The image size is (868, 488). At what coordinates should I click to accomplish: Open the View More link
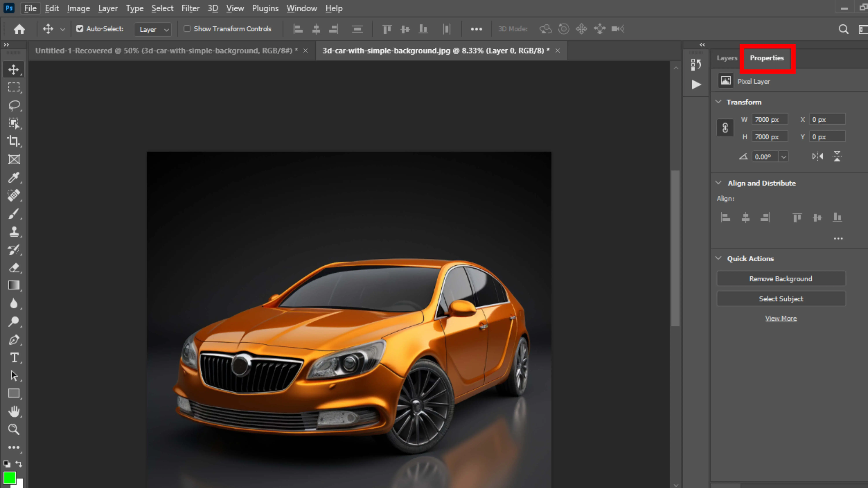tap(781, 318)
